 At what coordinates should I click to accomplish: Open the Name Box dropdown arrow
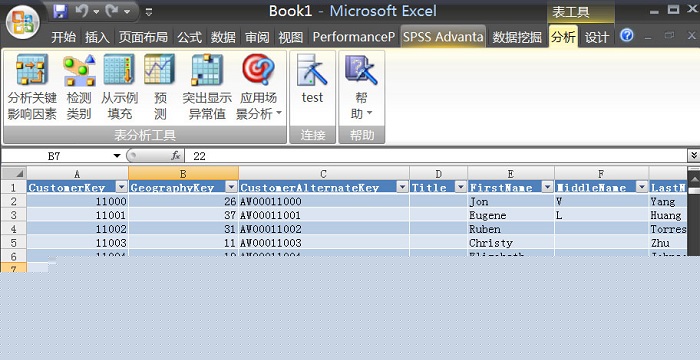point(117,156)
